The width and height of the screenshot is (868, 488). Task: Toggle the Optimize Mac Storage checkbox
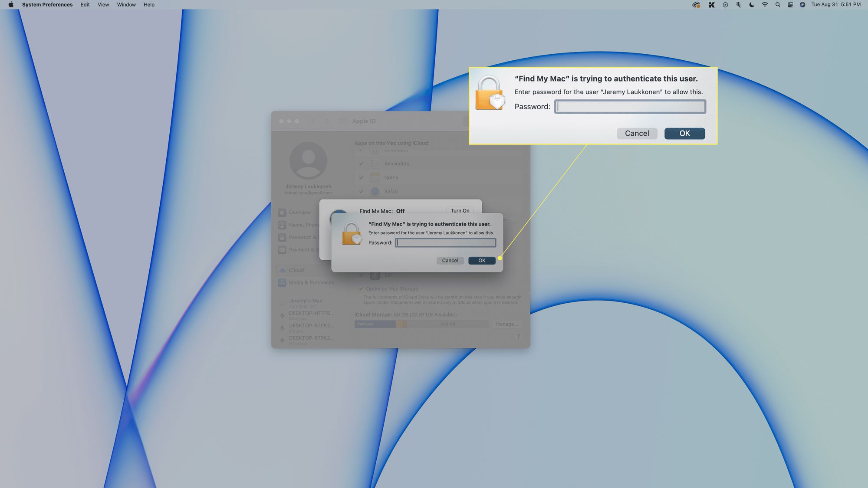(x=361, y=288)
